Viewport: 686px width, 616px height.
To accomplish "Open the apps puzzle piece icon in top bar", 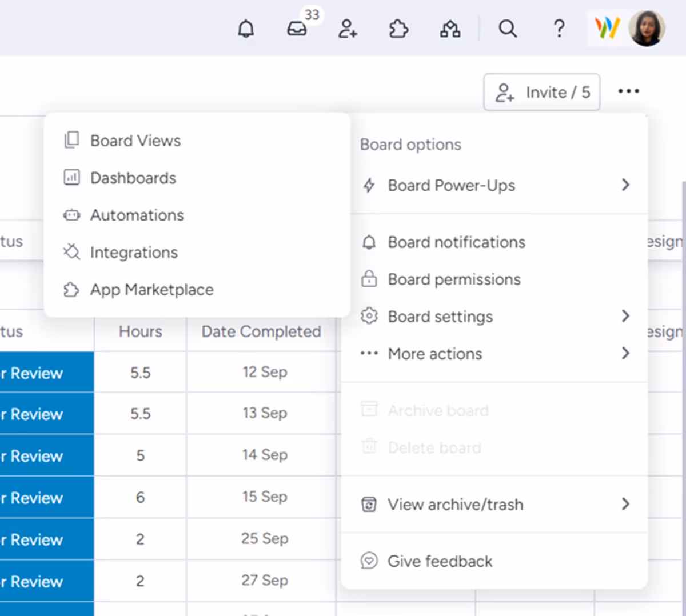I will (398, 28).
